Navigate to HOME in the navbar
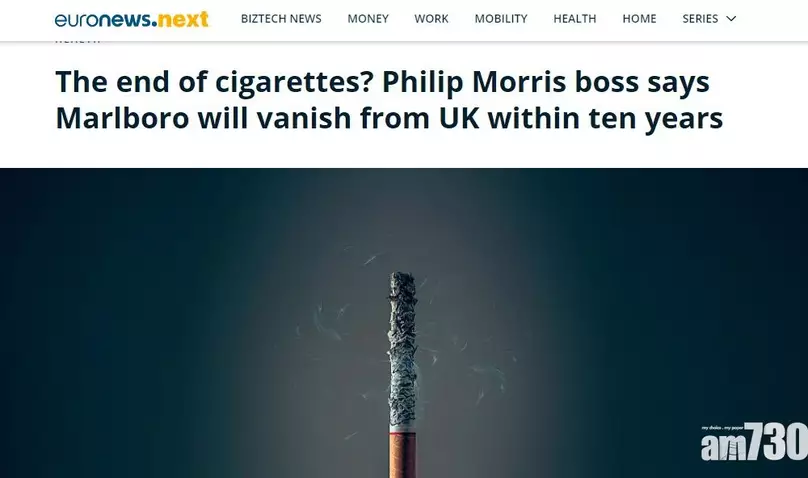Screen dimensions: 808x478 639,19
